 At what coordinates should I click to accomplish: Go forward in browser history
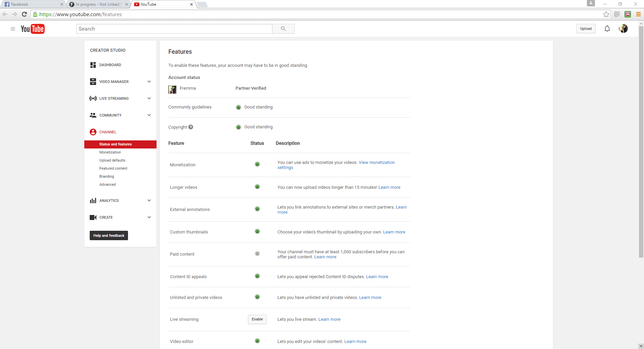[14, 14]
